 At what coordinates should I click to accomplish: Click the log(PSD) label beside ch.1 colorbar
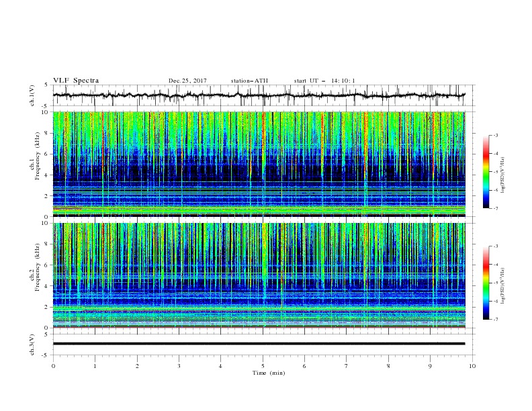click(503, 175)
